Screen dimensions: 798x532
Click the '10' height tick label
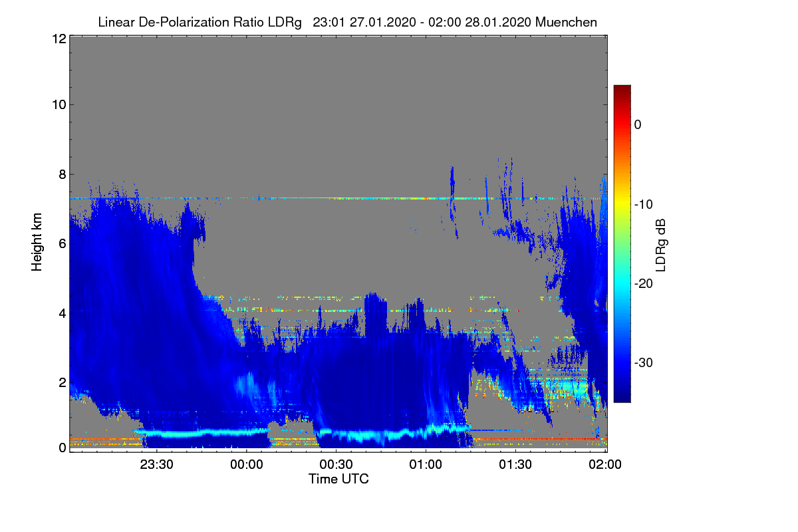tap(59, 104)
